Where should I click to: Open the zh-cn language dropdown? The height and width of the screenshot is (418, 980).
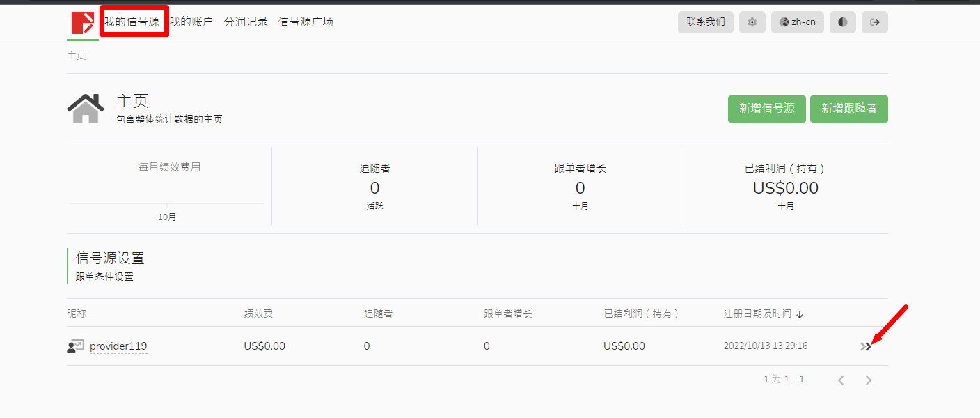pyautogui.click(x=797, y=22)
